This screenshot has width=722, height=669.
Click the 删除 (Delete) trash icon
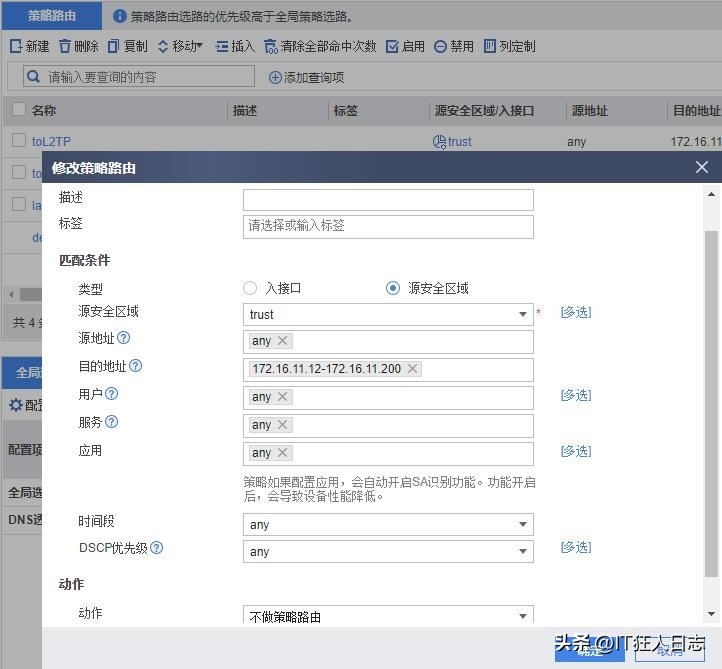65,46
